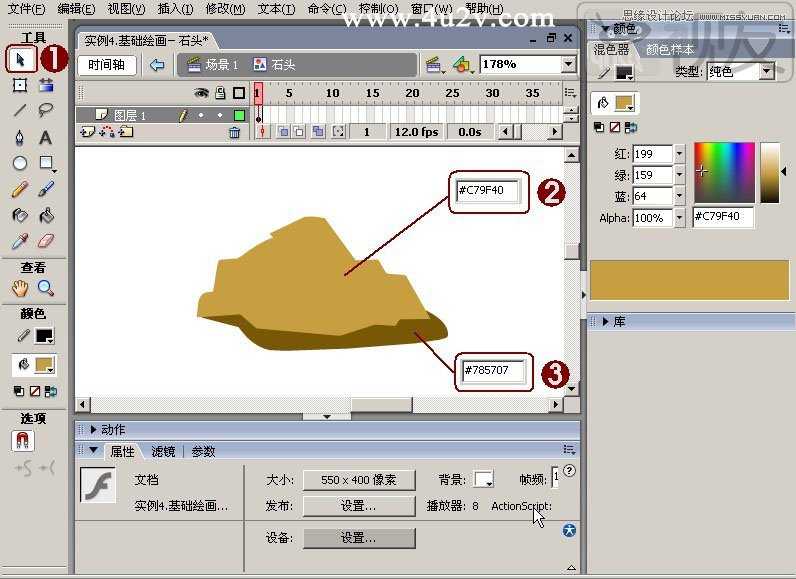Pick the Pencil tool
Screen dimensions: 796x579
click(x=20, y=189)
